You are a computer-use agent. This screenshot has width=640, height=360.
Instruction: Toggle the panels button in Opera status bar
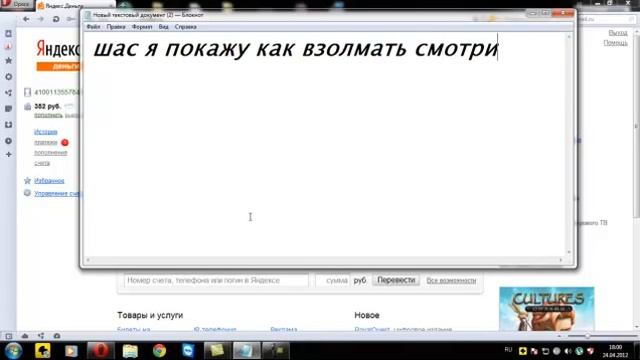coord(9,336)
